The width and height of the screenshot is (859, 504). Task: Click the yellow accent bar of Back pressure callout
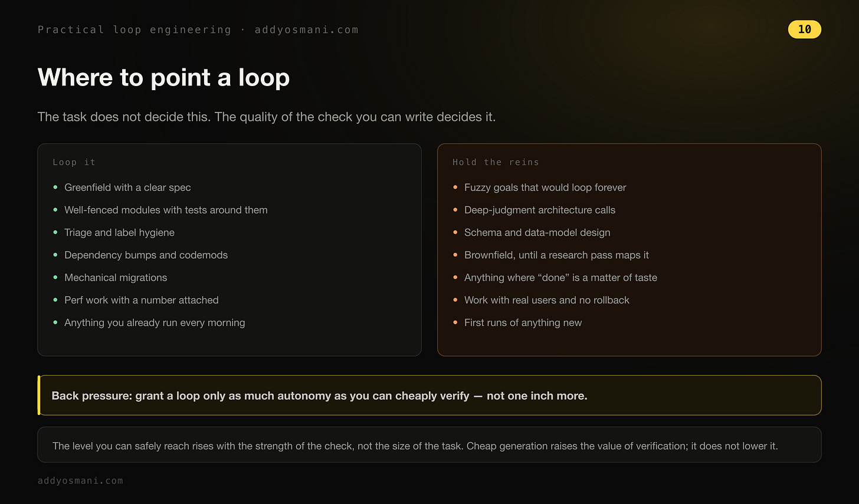tap(39, 395)
